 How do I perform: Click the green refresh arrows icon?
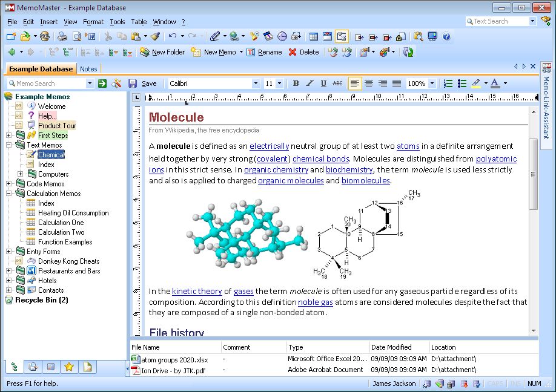pyautogui.click(x=409, y=52)
